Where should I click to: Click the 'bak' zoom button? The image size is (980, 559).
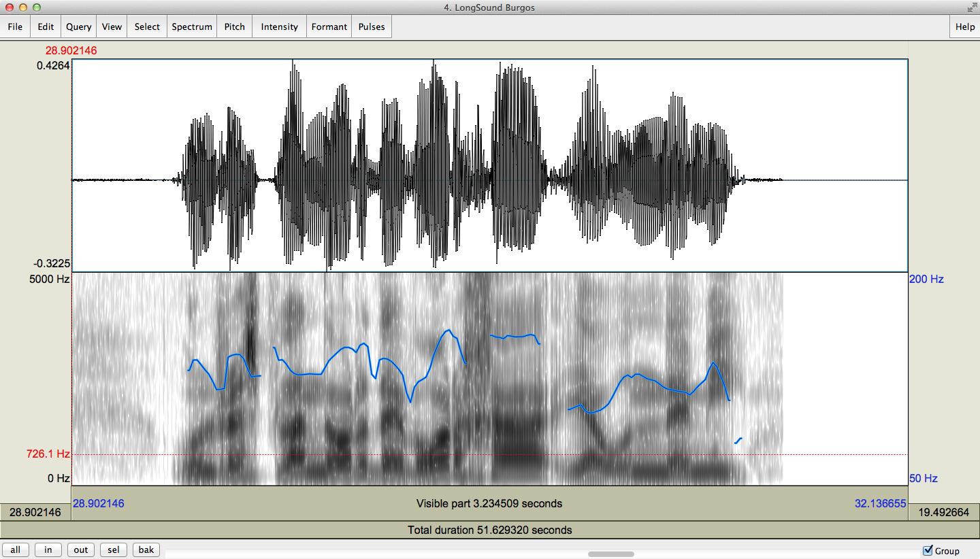(x=146, y=550)
